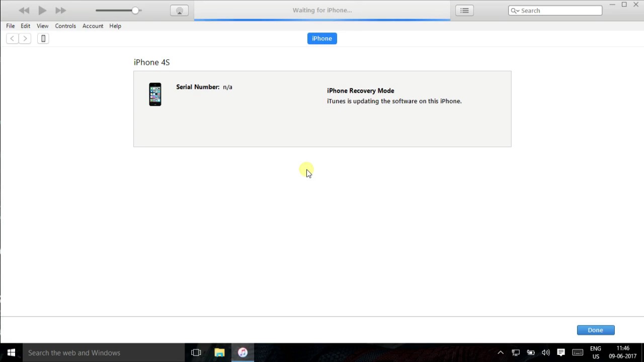
Task: Show hidden system tray icons
Action: (x=501, y=353)
